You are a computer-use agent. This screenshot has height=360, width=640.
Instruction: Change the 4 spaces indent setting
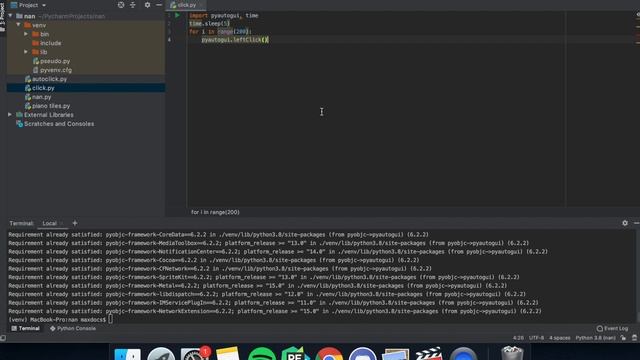click(559, 338)
